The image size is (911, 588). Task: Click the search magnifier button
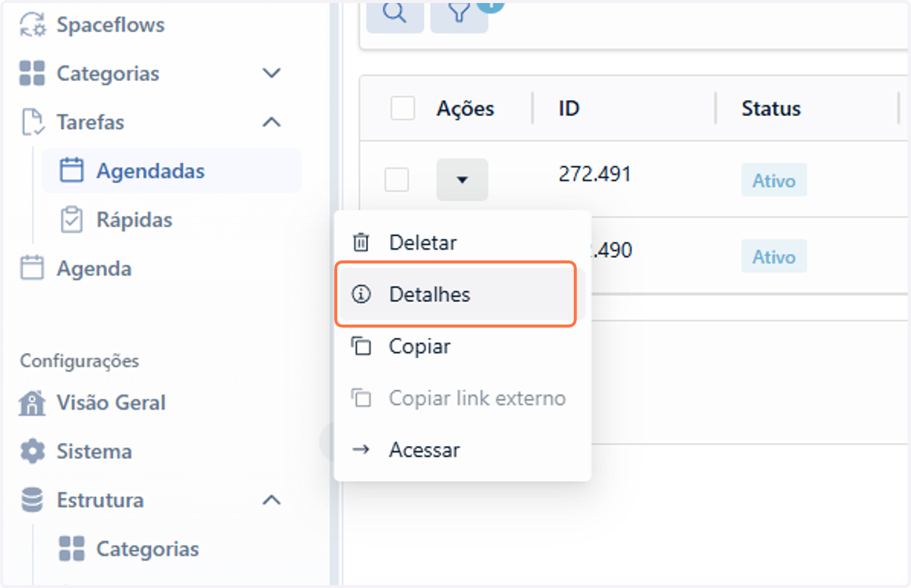395,14
